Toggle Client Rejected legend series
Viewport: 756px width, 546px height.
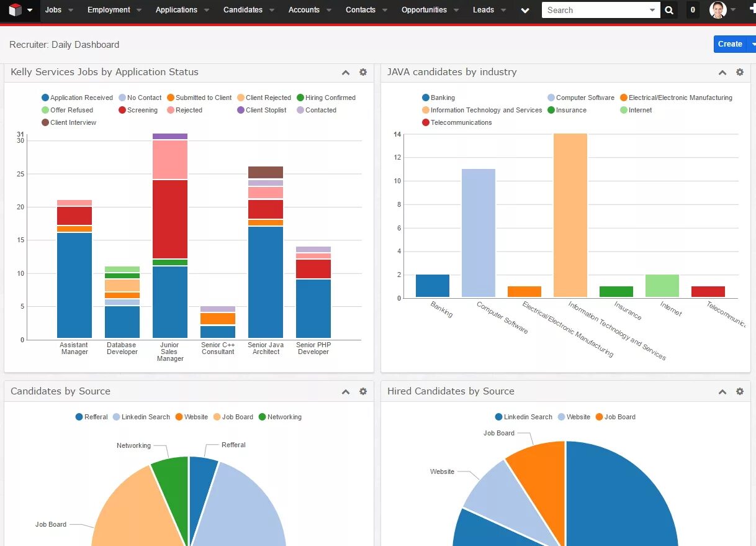click(x=264, y=98)
